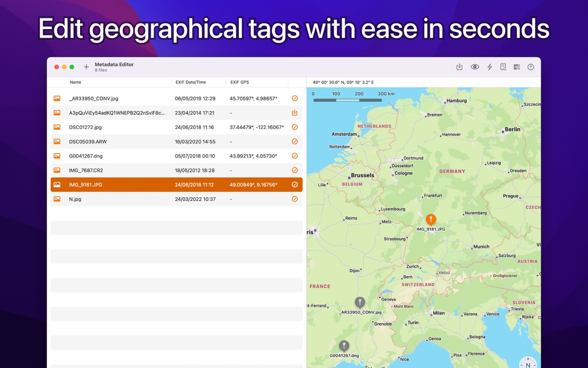
Task: Click the plus icon to add files
Action: point(86,67)
